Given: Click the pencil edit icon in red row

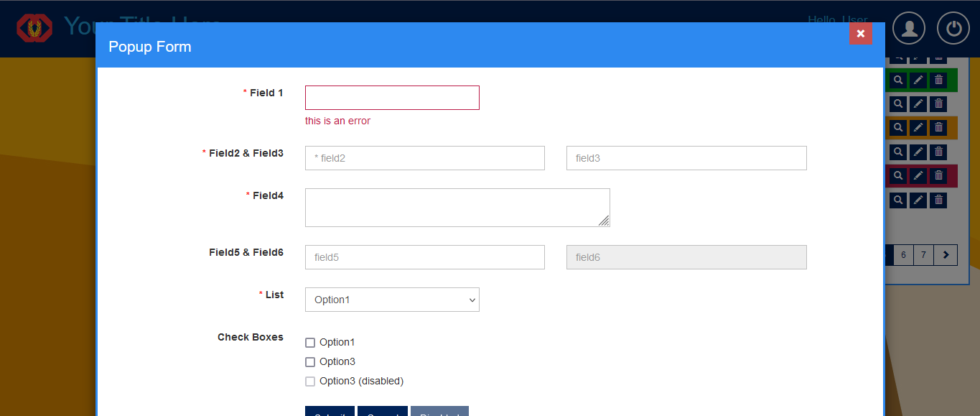Looking at the screenshot, I should pyautogui.click(x=918, y=176).
